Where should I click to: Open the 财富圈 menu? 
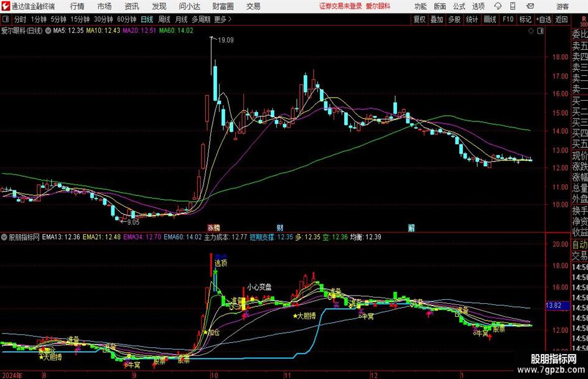pyautogui.click(x=223, y=6)
